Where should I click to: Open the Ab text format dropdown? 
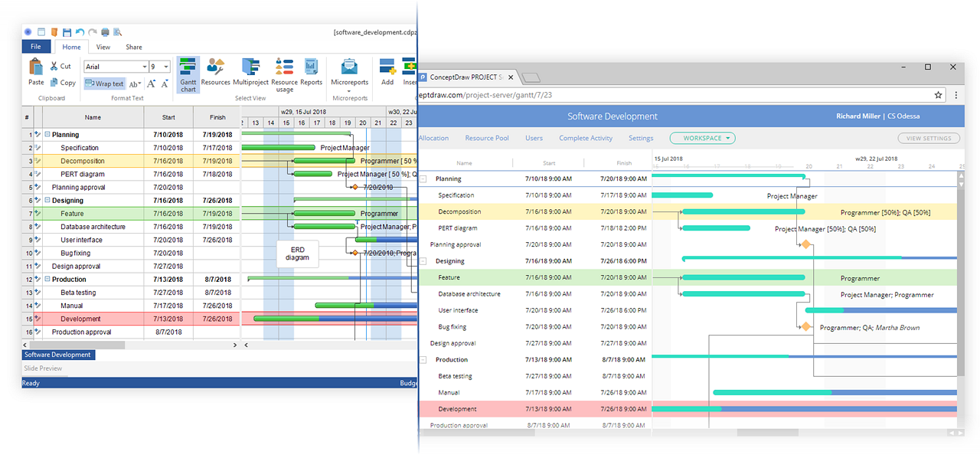[x=135, y=83]
